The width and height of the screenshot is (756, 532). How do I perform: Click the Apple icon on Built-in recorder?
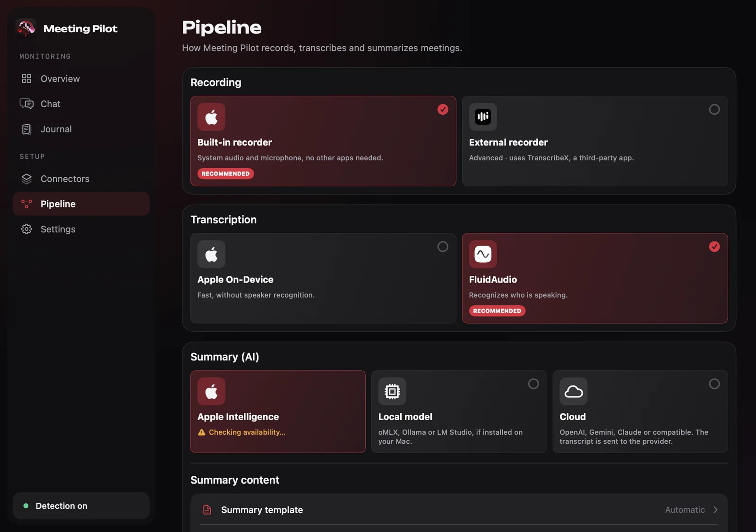pos(211,117)
